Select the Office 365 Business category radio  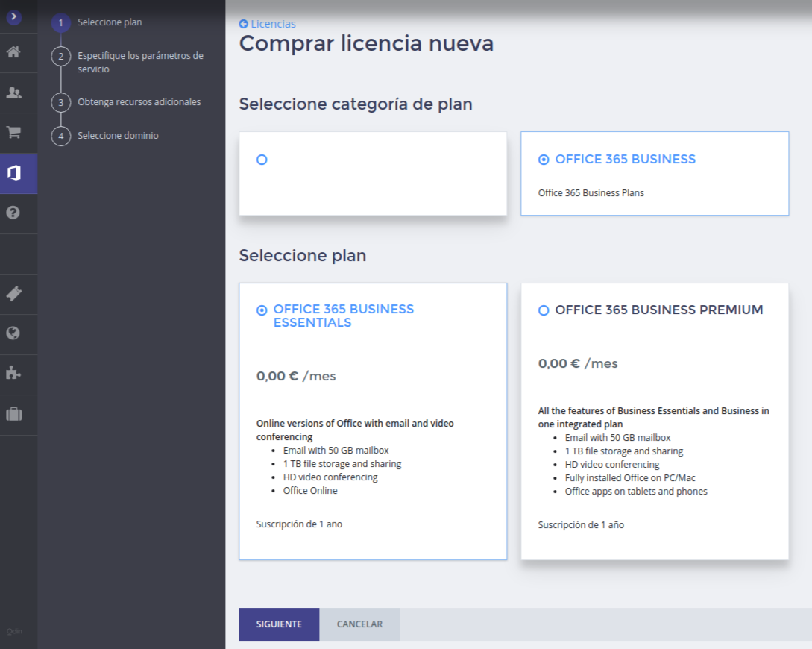(x=544, y=160)
